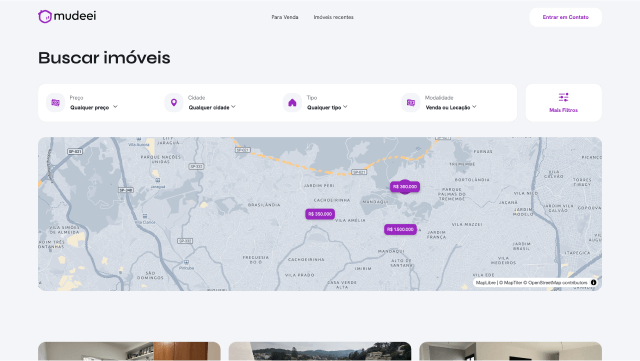Expand the Qualquer cidade dropdown

point(212,107)
